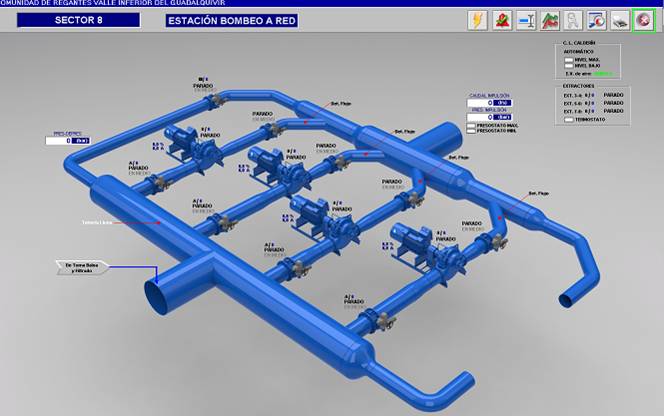Select the pump motor nearest the discharge outlet

tap(411, 240)
